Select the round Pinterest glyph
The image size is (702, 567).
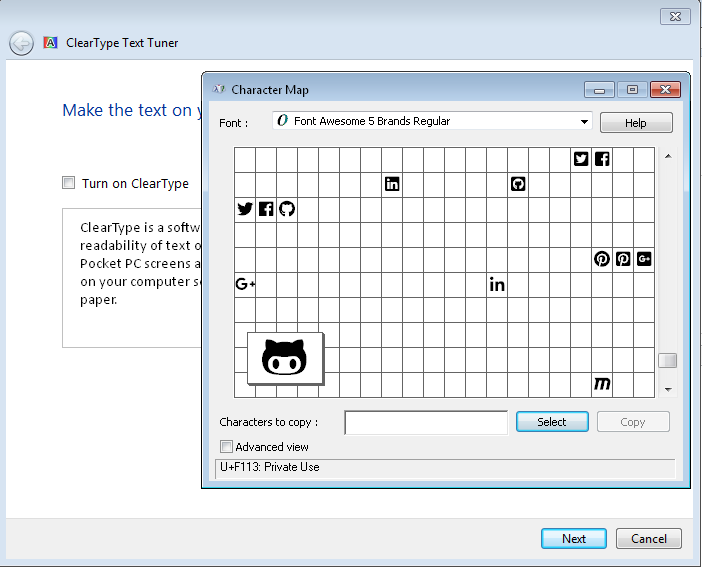click(602, 259)
